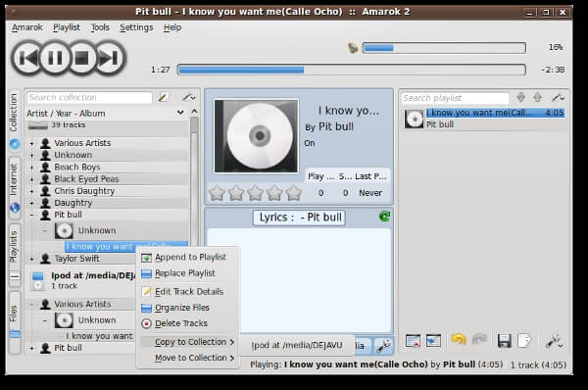588x390 pixels.
Task: Open the Artist / Year - Album dropdown
Action: pyautogui.click(x=105, y=113)
